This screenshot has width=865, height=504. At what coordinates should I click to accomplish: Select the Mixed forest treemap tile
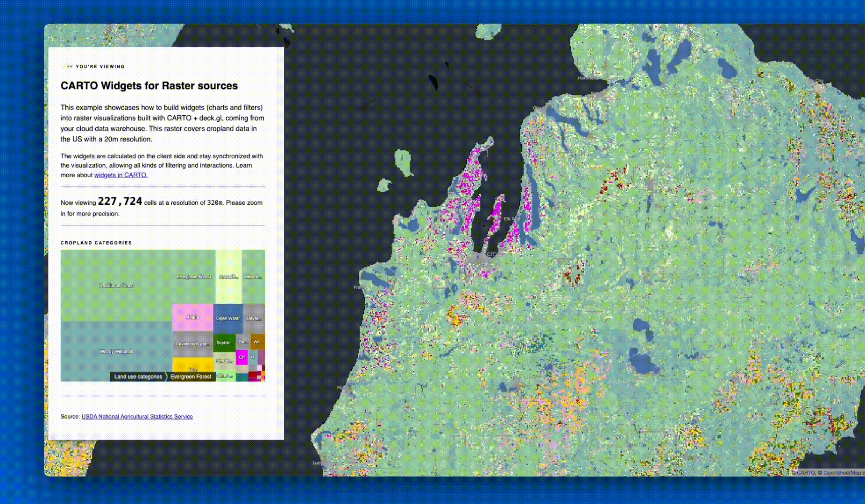(x=253, y=277)
